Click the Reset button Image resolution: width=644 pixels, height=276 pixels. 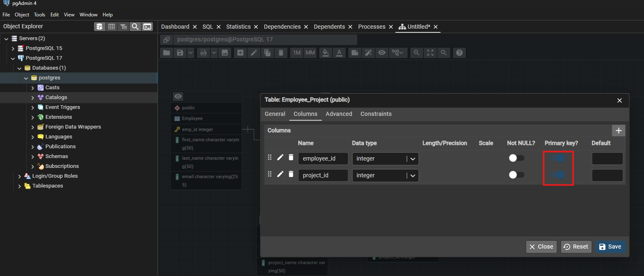[576, 247]
